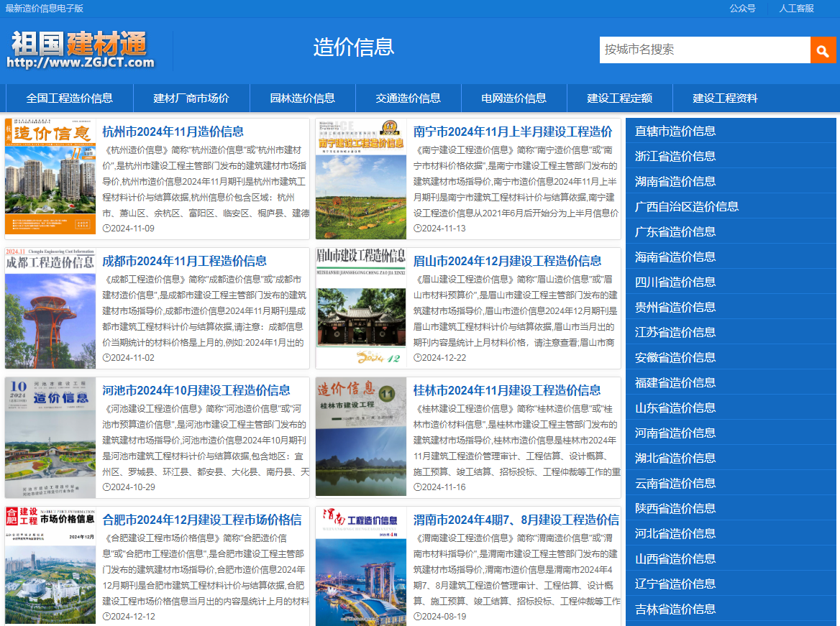The width and height of the screenshot is (840, 626).
Task: Select 湖南省造价信息 in sidebar
Action: tap(731, 182)
